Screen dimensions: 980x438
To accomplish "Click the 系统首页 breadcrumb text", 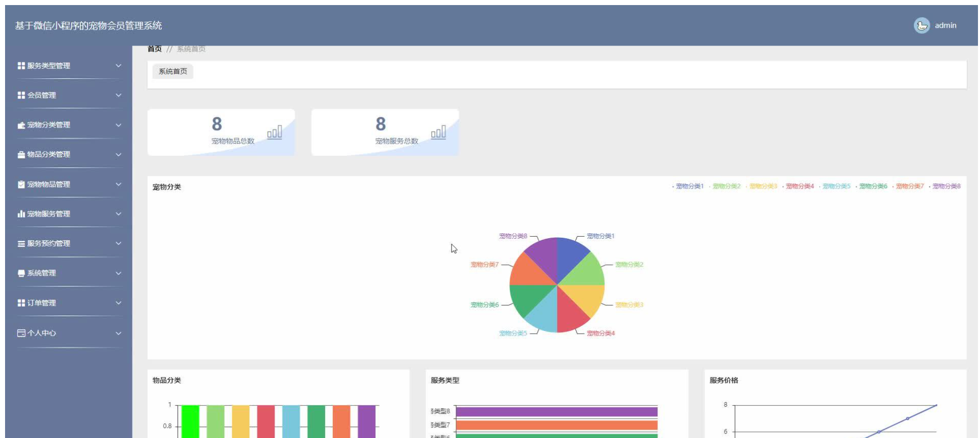I will click(191, 49).
